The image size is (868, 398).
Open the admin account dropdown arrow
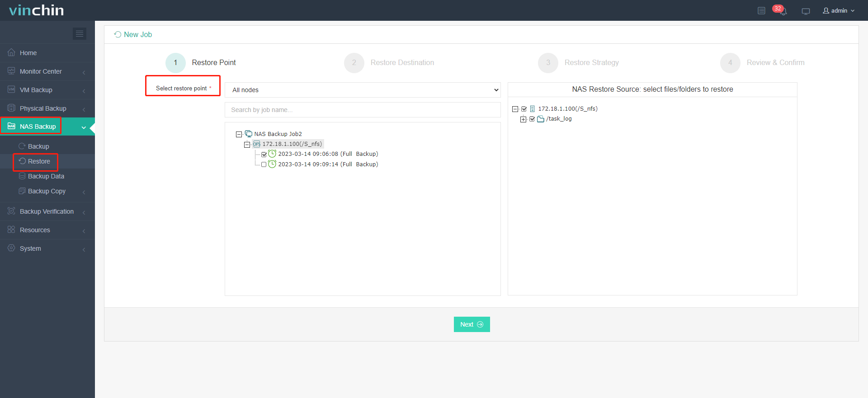tap(853, 11)
